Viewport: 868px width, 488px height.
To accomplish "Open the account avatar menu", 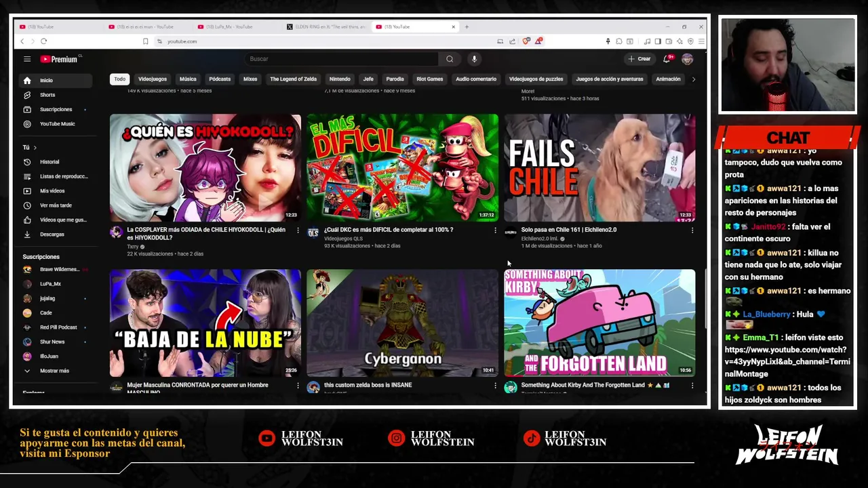I will point(687,59).
